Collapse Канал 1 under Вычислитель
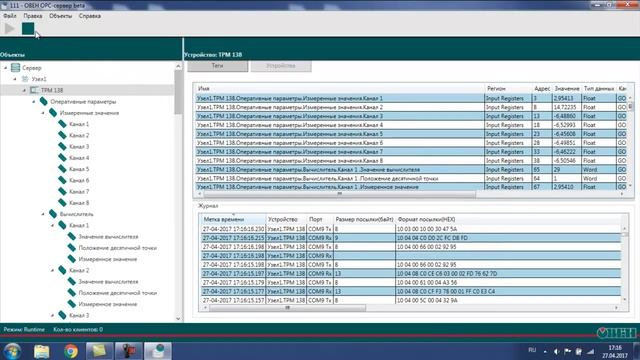The width and height of the screenshot is (640, 360). tap(53, 225)
